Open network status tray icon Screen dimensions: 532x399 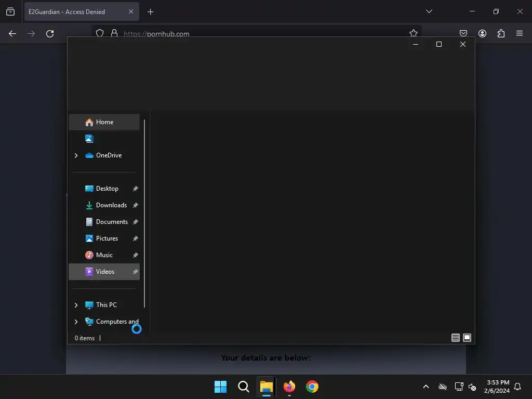click(459, 387)
